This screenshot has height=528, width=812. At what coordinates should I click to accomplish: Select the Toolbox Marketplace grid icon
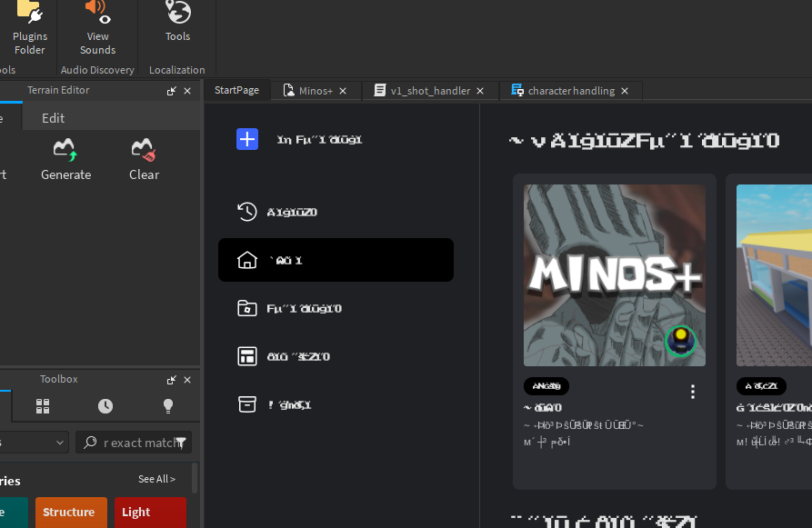point(43,406)
